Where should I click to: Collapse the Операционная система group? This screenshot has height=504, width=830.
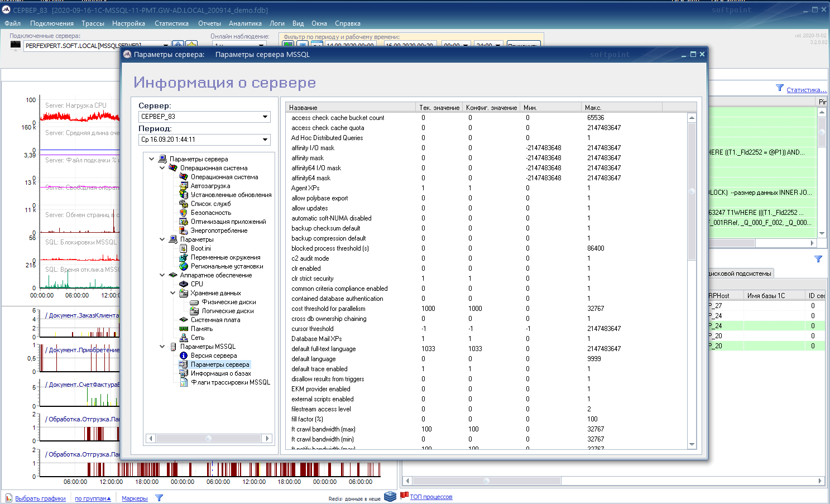tap(162, 168)
